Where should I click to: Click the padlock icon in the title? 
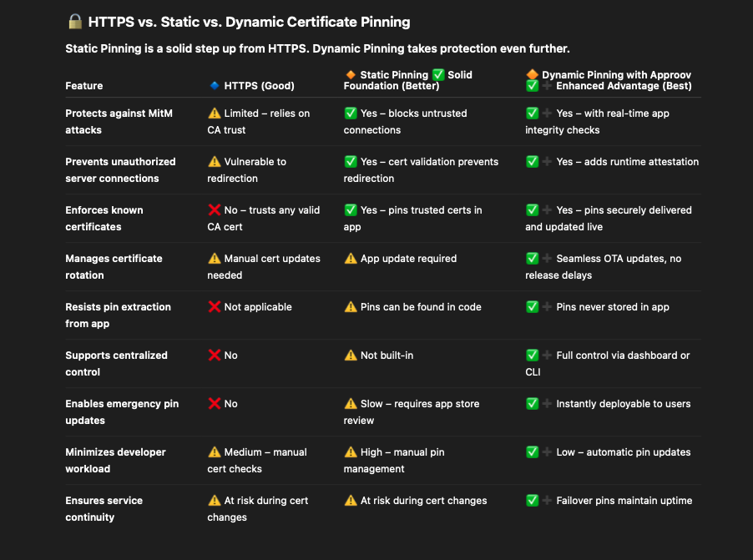click(75, 22)
